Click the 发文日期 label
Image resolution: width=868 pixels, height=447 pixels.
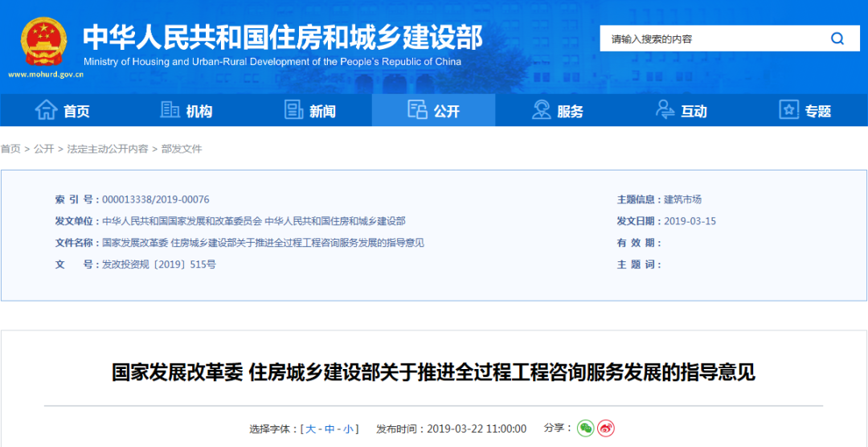pyautogui.click(x=637, y=221)
